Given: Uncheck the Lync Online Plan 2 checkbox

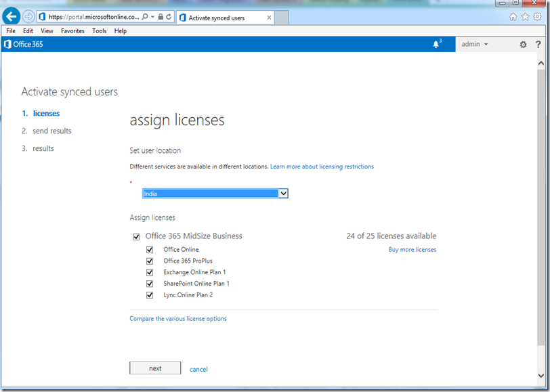Looking at the screenshot, I should pos(150,295).
